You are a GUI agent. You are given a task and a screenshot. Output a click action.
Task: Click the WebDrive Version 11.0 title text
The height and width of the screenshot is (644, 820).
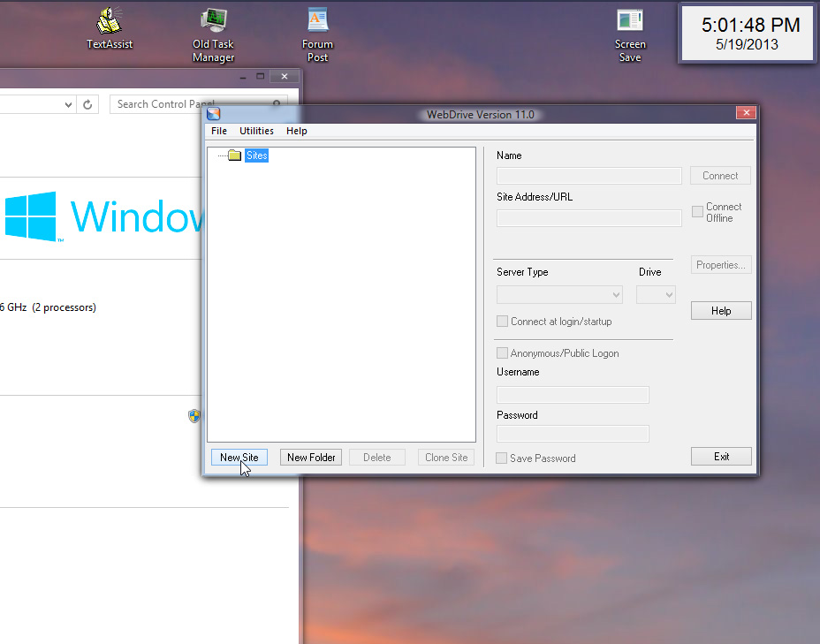pyautogui.click(x=480, y=115)
